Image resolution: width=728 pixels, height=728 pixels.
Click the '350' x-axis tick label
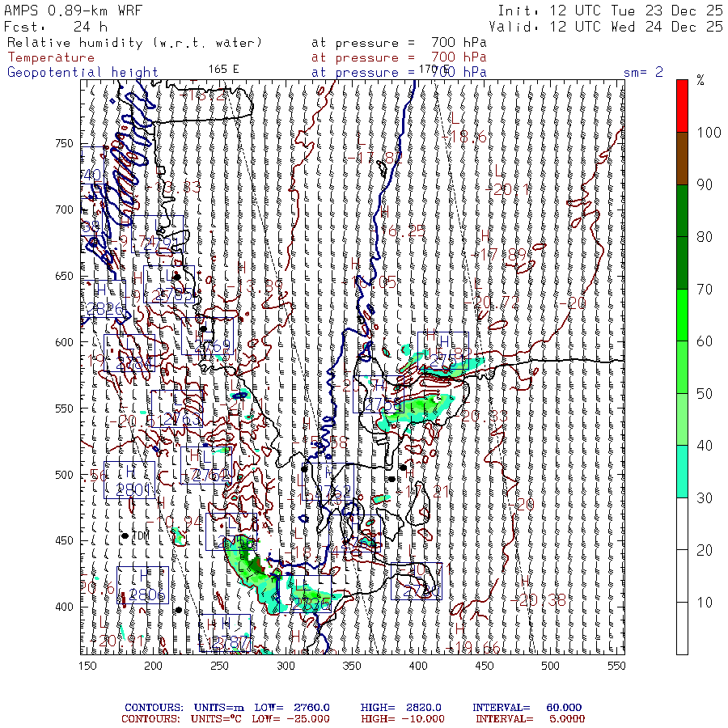click(x=352, y=666)
